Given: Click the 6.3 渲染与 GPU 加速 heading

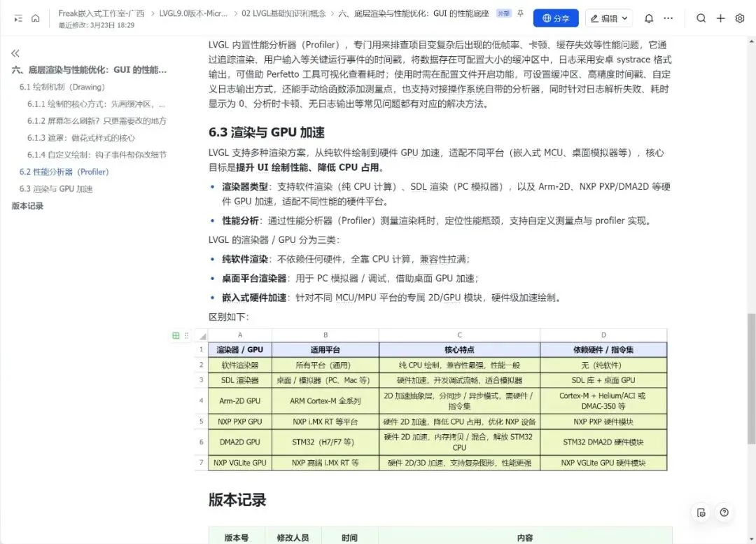Looking at the screenshot, I should point(267,132).
